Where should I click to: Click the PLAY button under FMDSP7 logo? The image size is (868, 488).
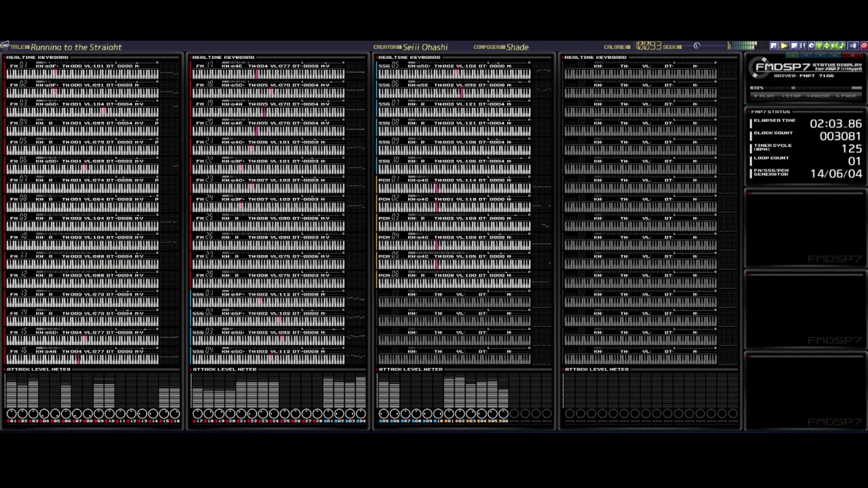tap(765, 96)
